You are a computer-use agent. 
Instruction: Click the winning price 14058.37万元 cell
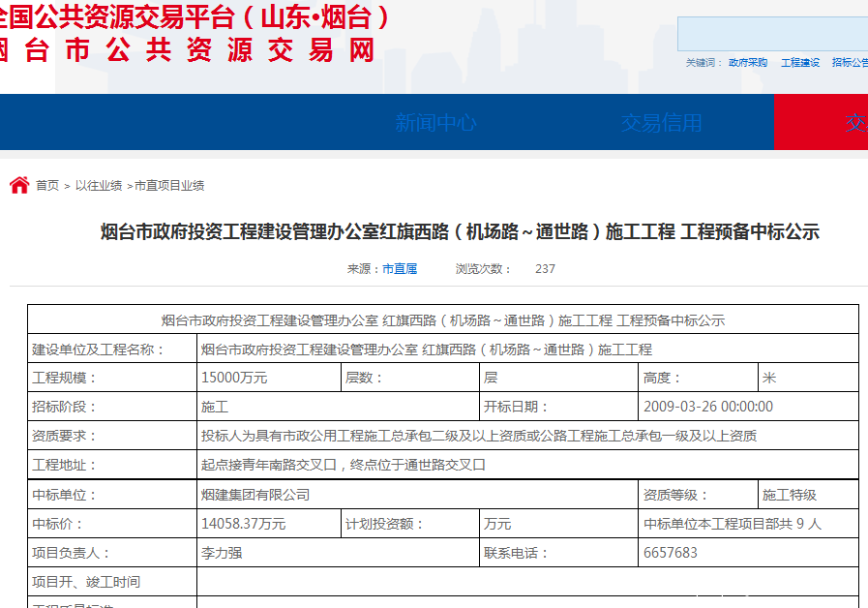[243, 524]
